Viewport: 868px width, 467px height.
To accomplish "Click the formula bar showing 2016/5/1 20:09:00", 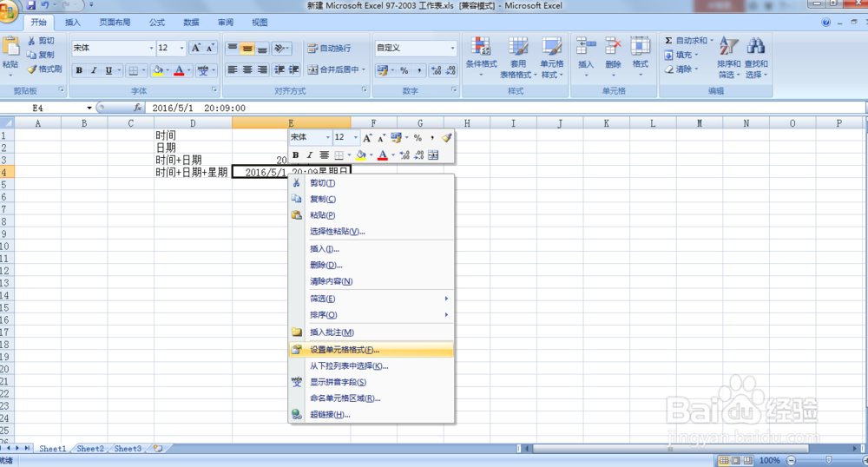I will click(505, 108).
